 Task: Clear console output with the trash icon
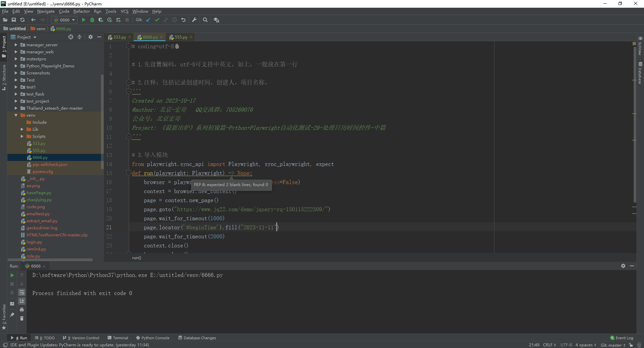pyautogui.click(x=22, y=318)
